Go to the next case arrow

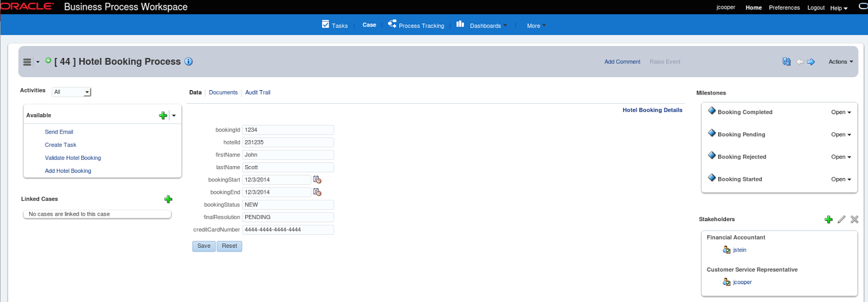(x=811, y=62)
